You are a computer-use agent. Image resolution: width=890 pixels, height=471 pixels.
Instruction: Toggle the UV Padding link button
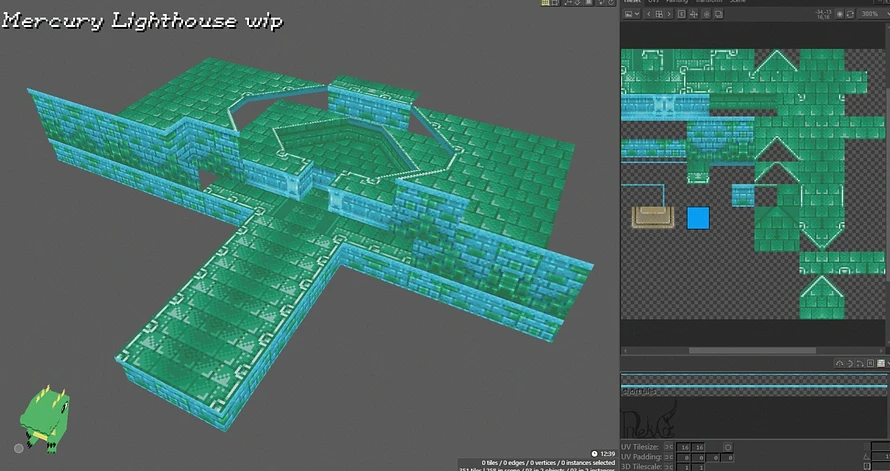coord(669,457)
